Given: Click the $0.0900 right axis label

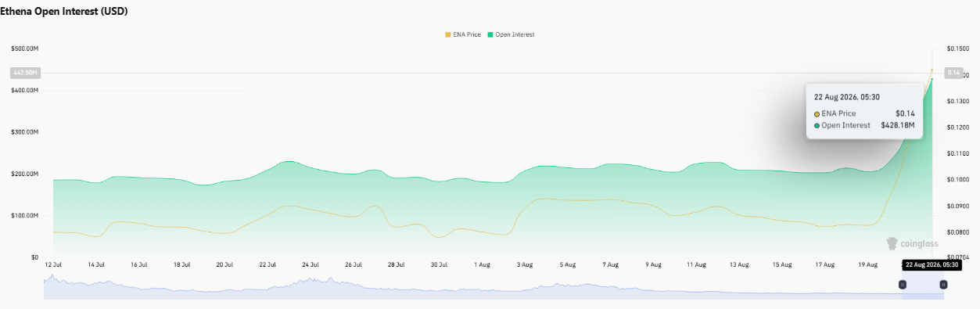Looking at the screenshot, I should pyautogui.click(x=957, y=206).
